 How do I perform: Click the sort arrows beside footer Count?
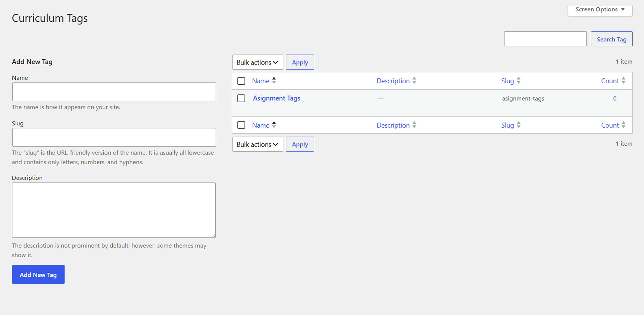coord(624,125)
